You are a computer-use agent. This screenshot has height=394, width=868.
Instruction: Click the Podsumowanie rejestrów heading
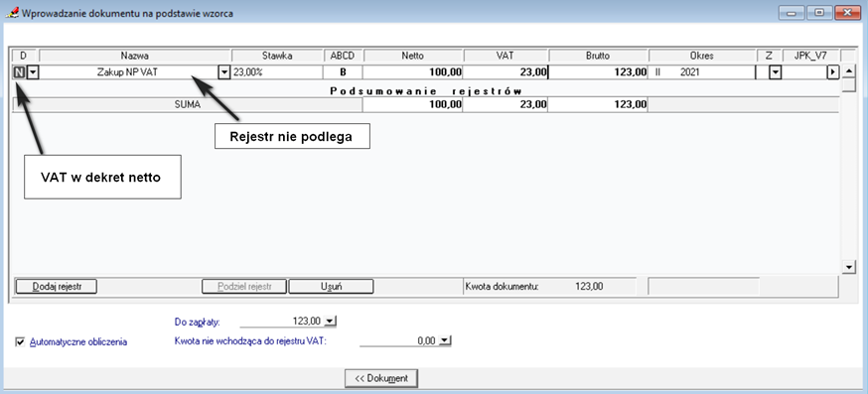pyautogui.click(x=426, y=91)
